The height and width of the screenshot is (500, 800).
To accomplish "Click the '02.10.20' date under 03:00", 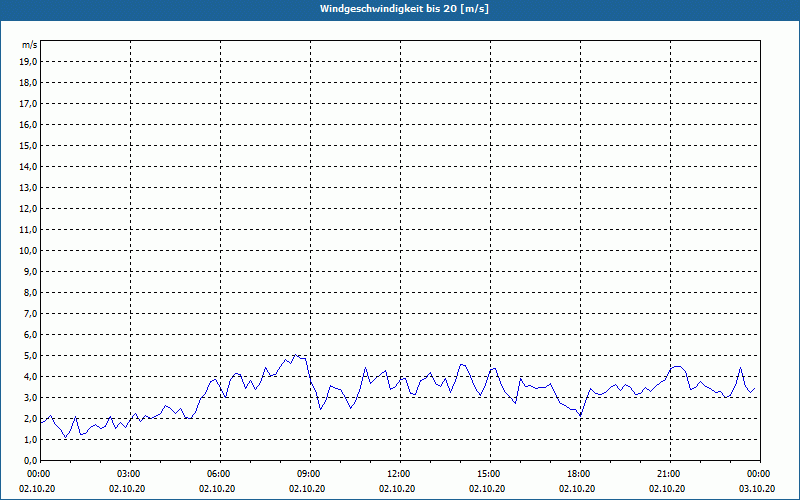I will [x=127, y=489].
